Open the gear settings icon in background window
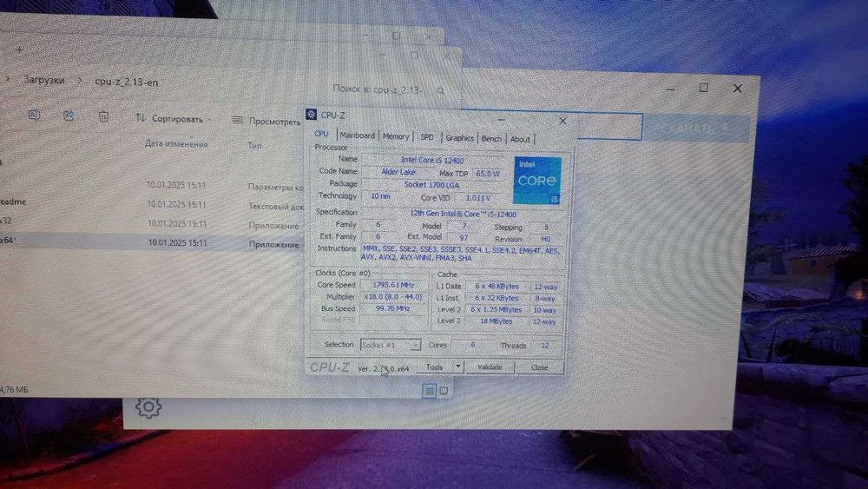The height and width of the screenshot is (489, 868). (148, 407)
